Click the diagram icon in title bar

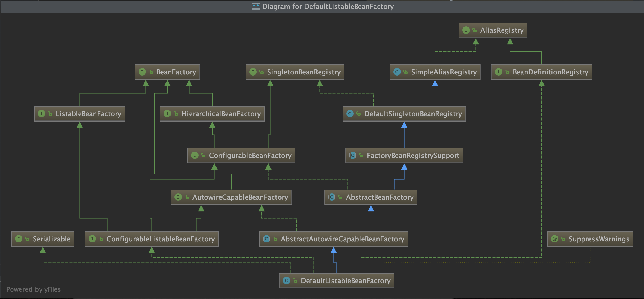(256, 6)
